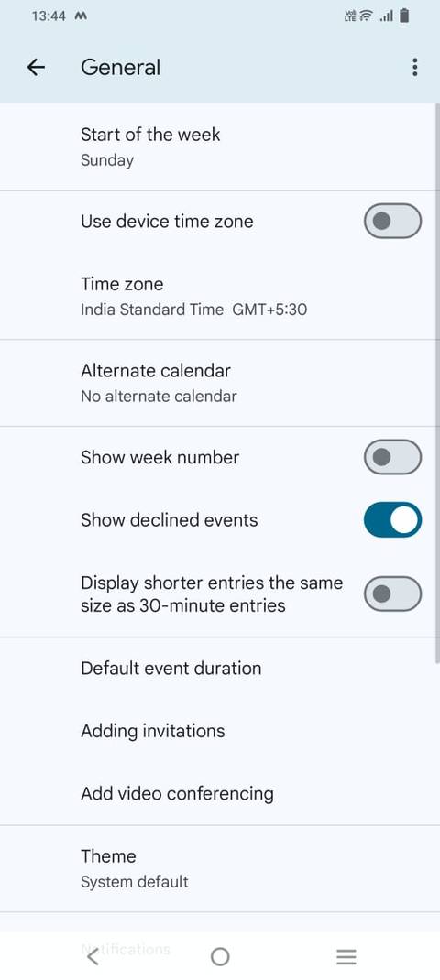Toggle display shorter entries as 30-minute entries
The height and width of the screenshot is (980, 440).
coord(392,593)
